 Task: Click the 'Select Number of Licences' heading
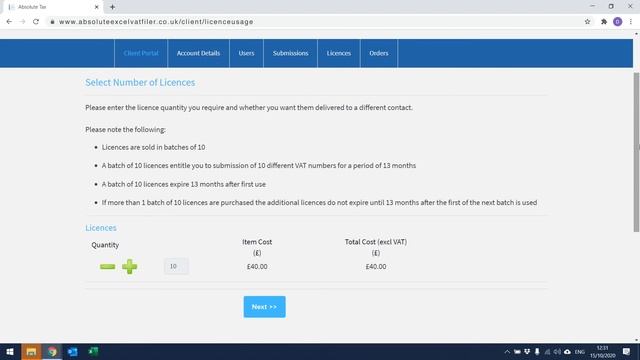coord(140,82)
